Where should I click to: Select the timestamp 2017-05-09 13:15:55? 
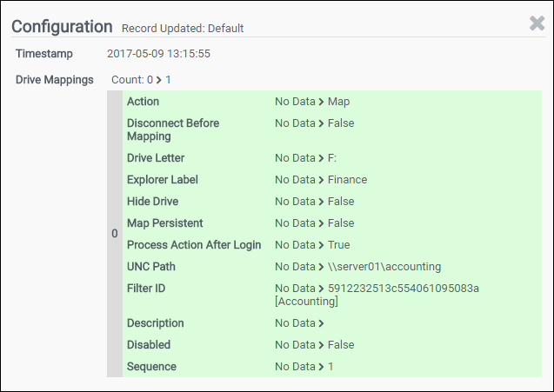[x=159, y=54]
